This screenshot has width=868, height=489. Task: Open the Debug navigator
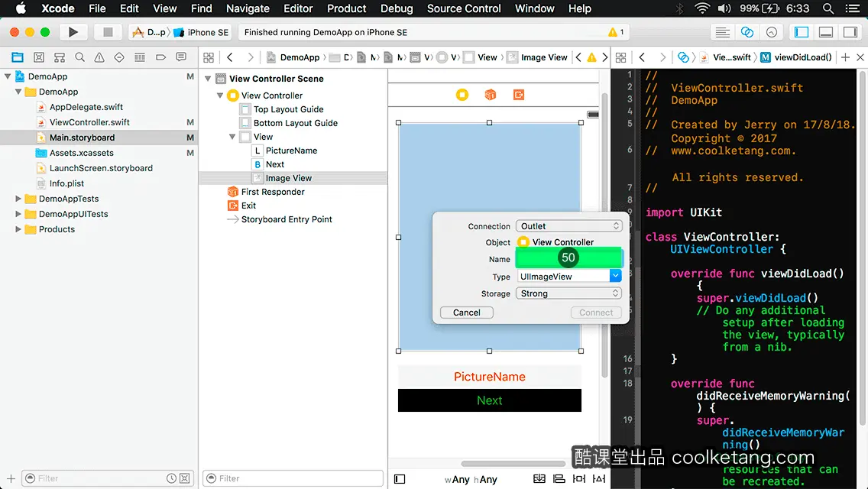[140, 57]
